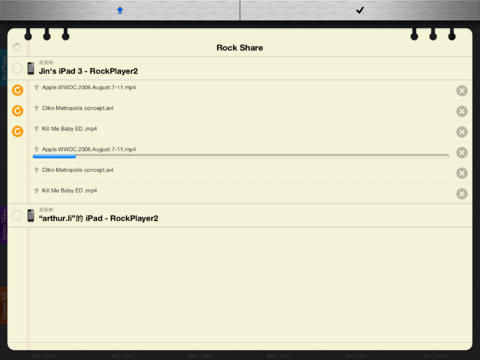Tap device icon next to arthur.li iPad
This screenshot has width=480, height=360.
tap(31, 215)
